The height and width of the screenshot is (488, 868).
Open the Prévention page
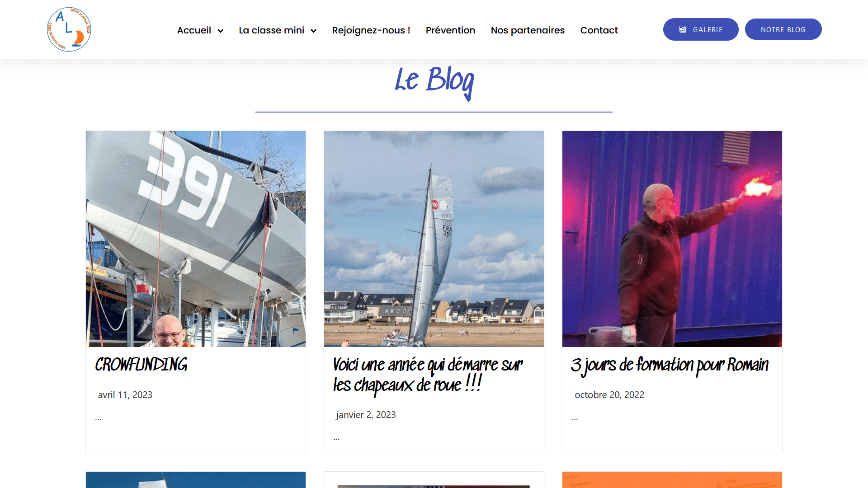click(x=450, y=30)
